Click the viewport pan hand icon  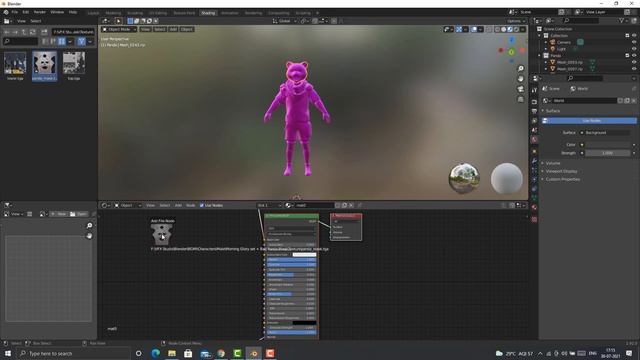[520, 79]
